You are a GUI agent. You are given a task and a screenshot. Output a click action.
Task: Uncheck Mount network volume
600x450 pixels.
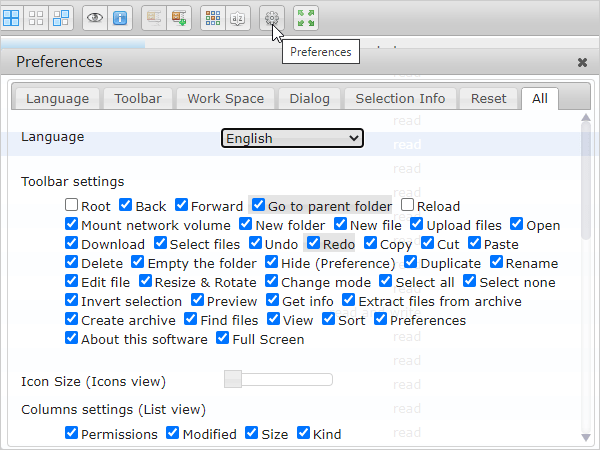(72, 224)
